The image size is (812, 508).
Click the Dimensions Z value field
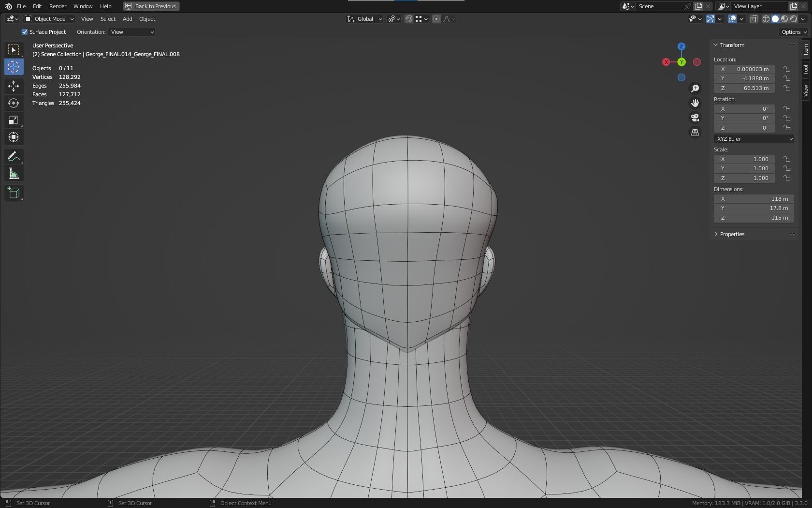tap(754, 218)
